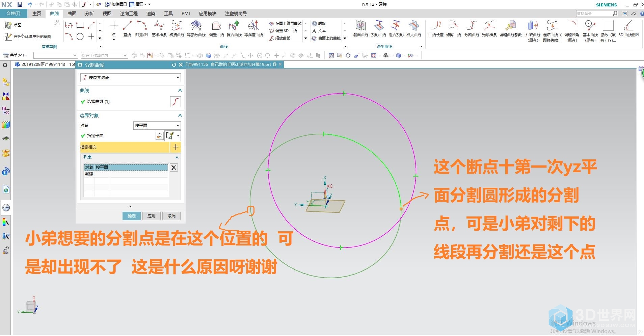Open the 3D 曲线倒圆 tool

(x=629, y=28)
